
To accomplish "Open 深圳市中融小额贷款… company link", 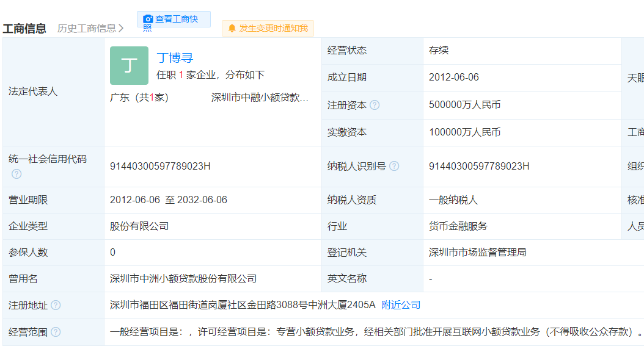I will 260,98.
